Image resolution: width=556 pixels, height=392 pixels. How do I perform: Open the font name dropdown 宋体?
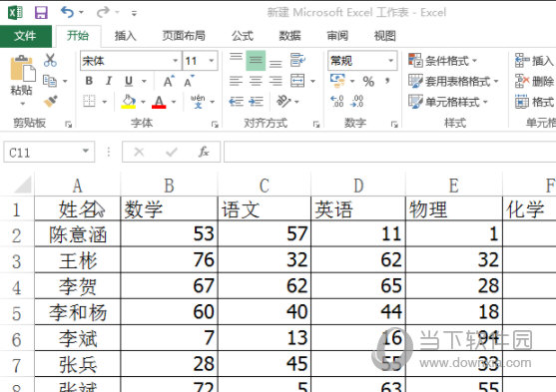tap(175, 61)
